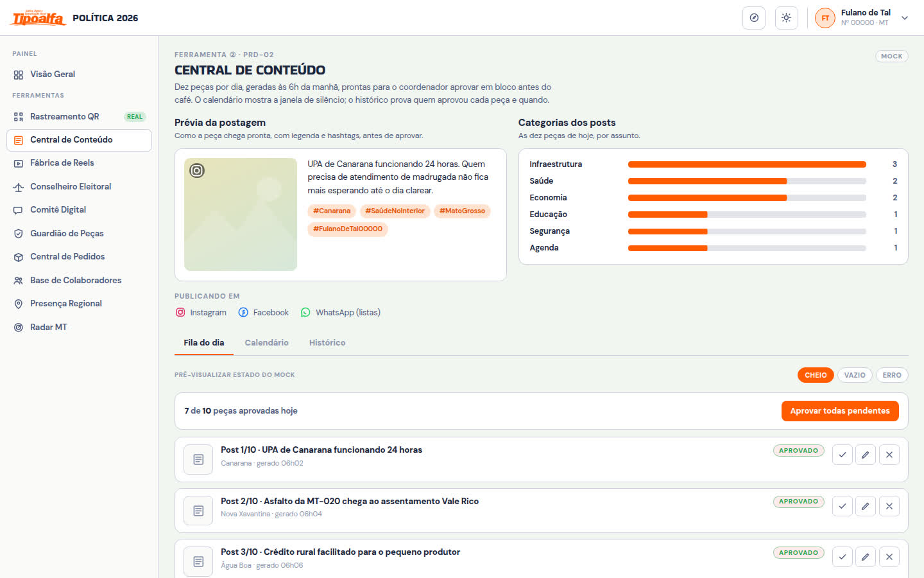This screenshot has width=924, height=578.
Task: Go to Fábrica de Reels
Action: coord(79,163)
